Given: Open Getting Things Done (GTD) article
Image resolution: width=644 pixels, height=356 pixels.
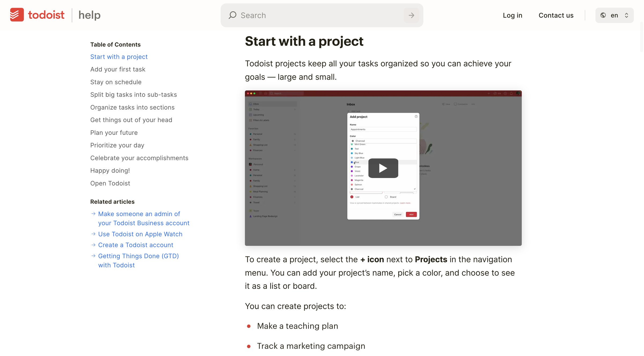Looking at the screenshot, I should pos(138,261).
